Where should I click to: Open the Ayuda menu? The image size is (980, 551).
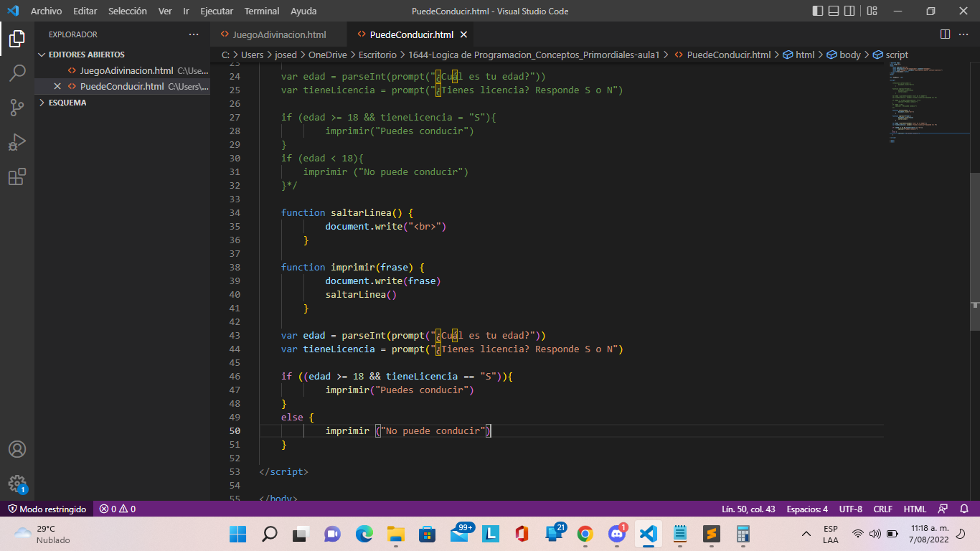(303, 11)
